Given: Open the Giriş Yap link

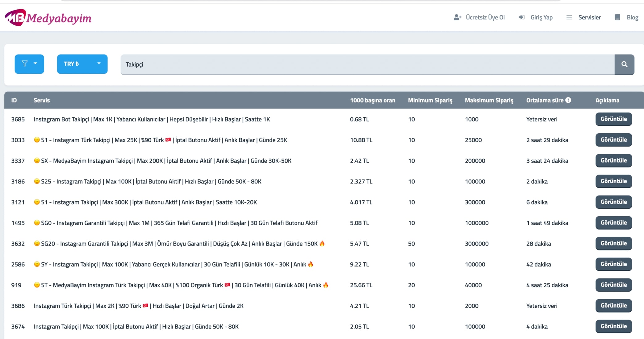Looking at the screenshot, I should (x=542, y=18).
